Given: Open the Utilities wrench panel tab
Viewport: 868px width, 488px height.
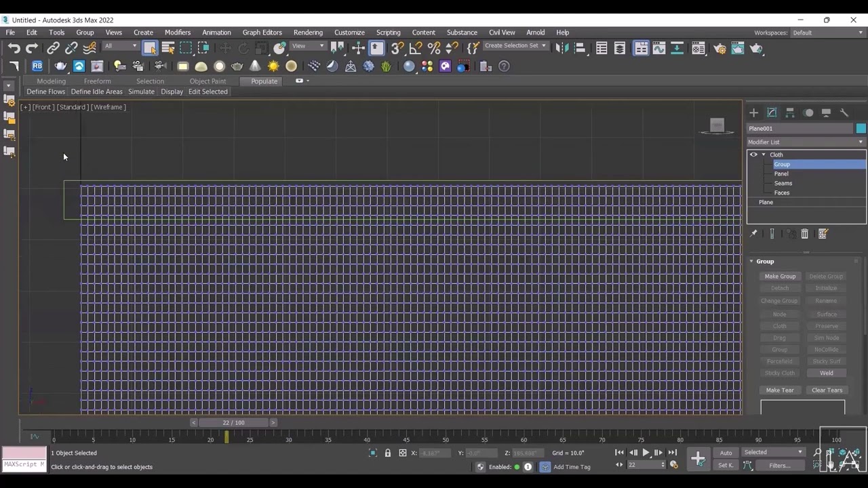Looking at the screenshot, I should (844, 113).
